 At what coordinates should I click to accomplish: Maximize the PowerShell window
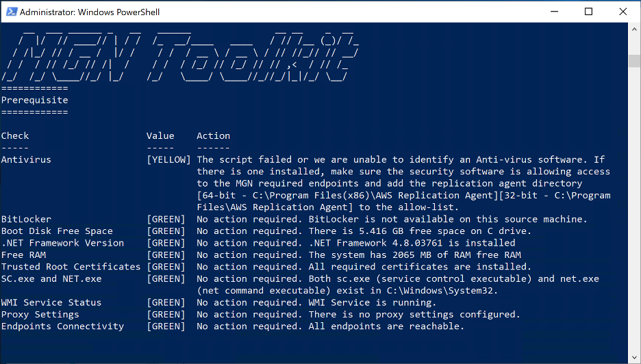(588, 12)
